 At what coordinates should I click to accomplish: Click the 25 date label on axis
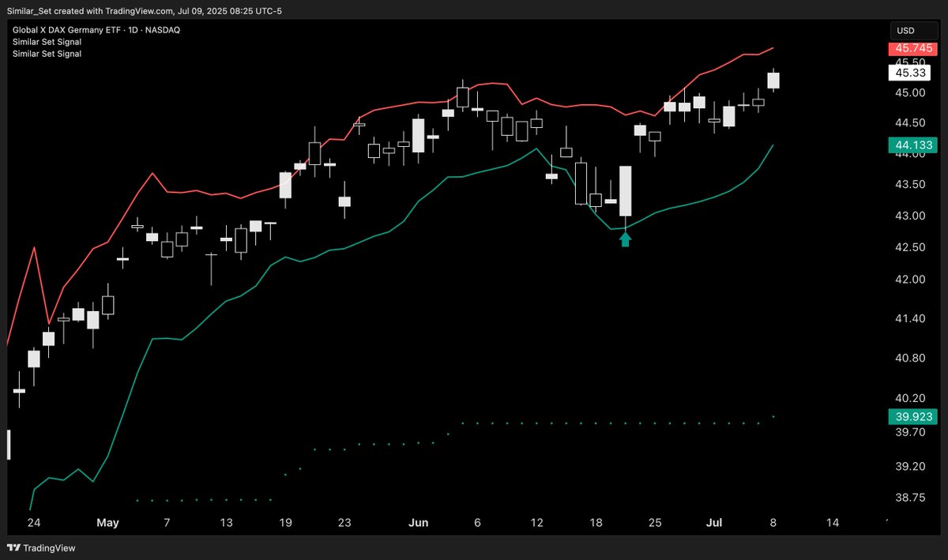655,523
